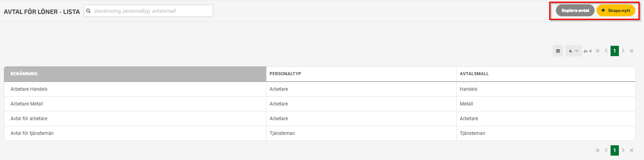Go to last page using top pager
Image resolution: width=644 pixels, height=160 pixels.
coord(632,51)
